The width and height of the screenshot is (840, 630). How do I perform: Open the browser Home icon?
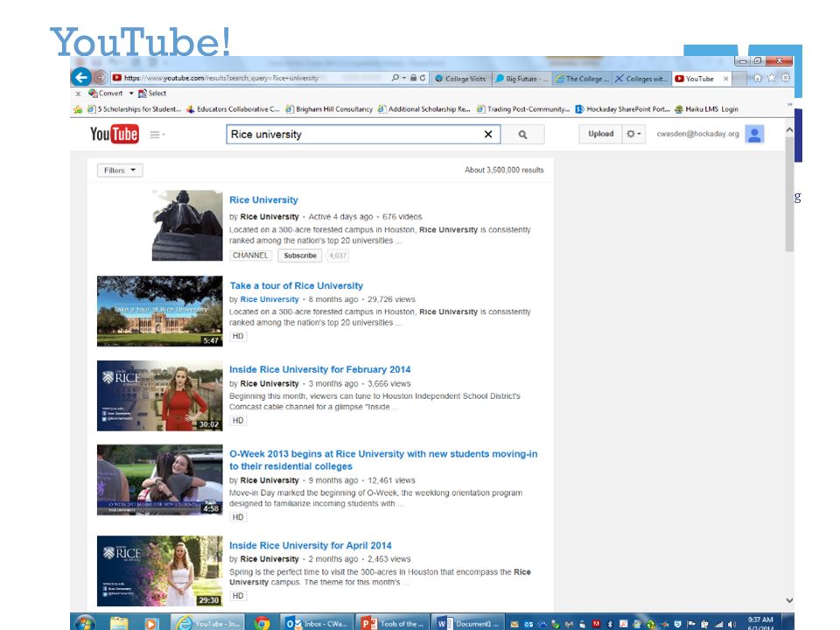[x=758, y=78]
